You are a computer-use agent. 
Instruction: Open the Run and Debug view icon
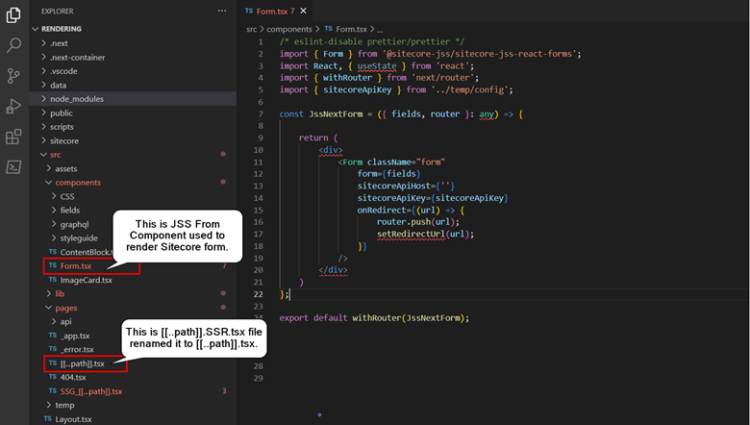point(14,106)
